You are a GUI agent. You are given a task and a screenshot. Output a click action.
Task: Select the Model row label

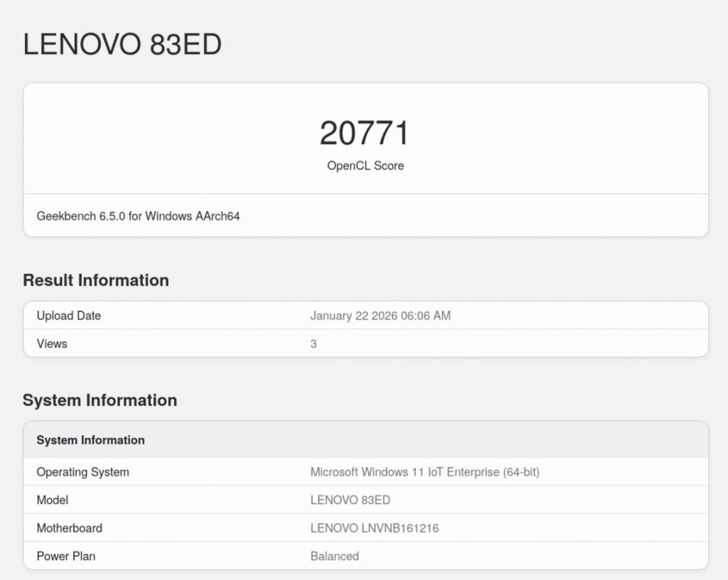(x=53, y=500)
